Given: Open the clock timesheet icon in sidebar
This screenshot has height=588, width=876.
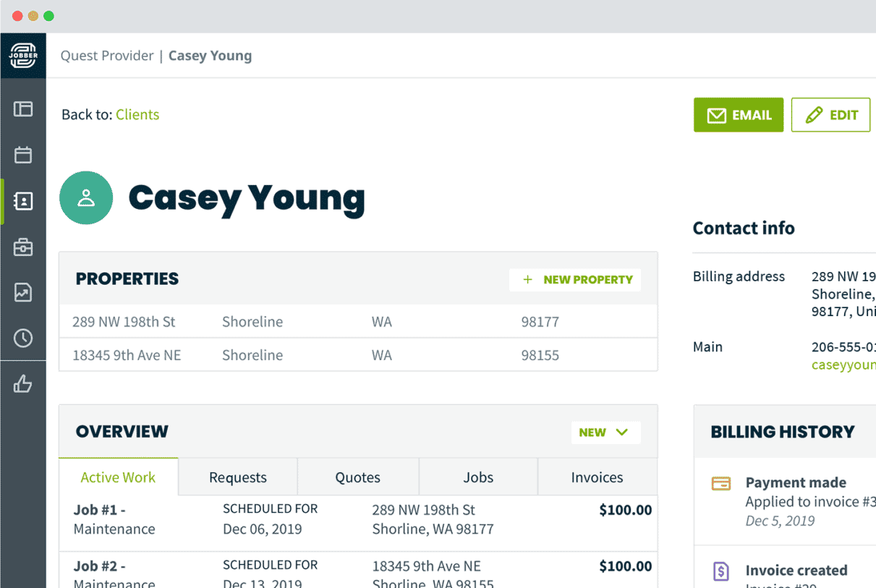Looking at the screenshot, I should click(23, 338).
